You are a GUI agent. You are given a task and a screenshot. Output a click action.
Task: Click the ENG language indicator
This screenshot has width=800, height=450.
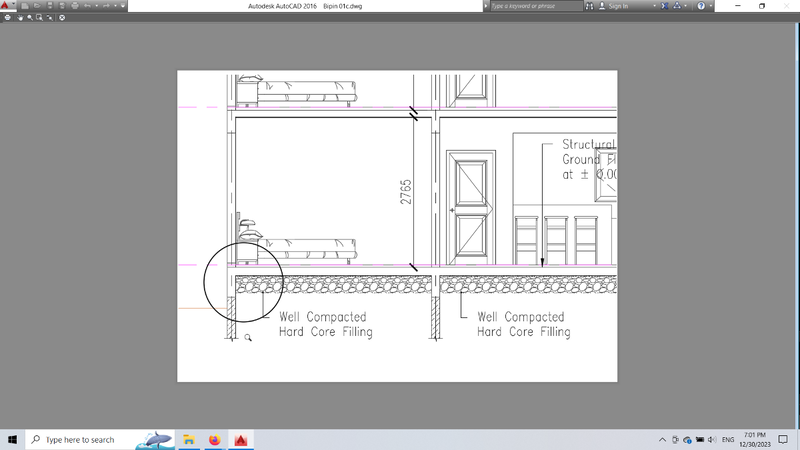click(x=728, y=440)
